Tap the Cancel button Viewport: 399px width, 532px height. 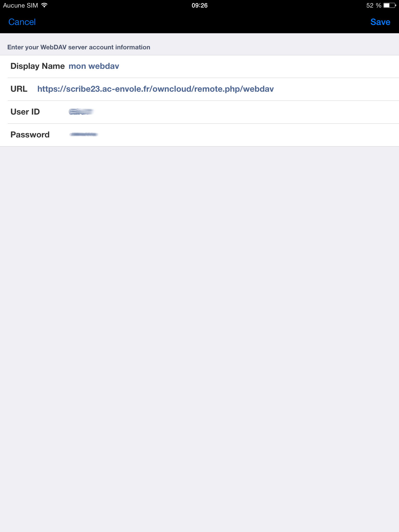point(22,22)
